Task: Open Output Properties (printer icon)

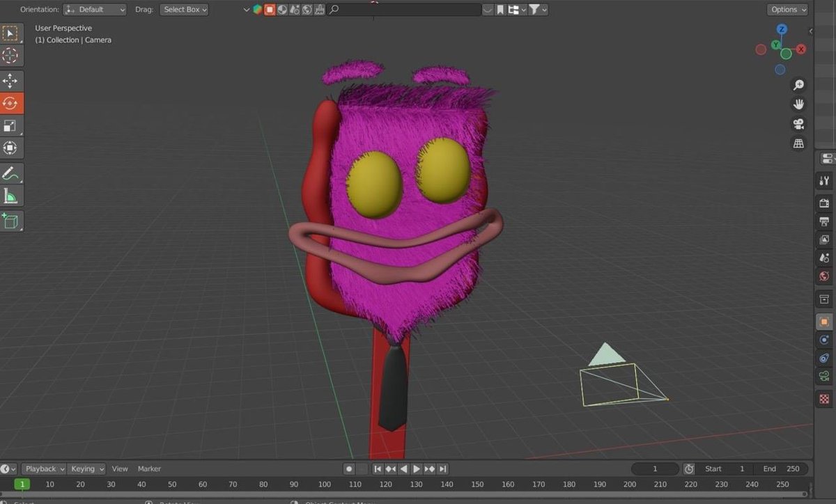Action: coord(823,221)
